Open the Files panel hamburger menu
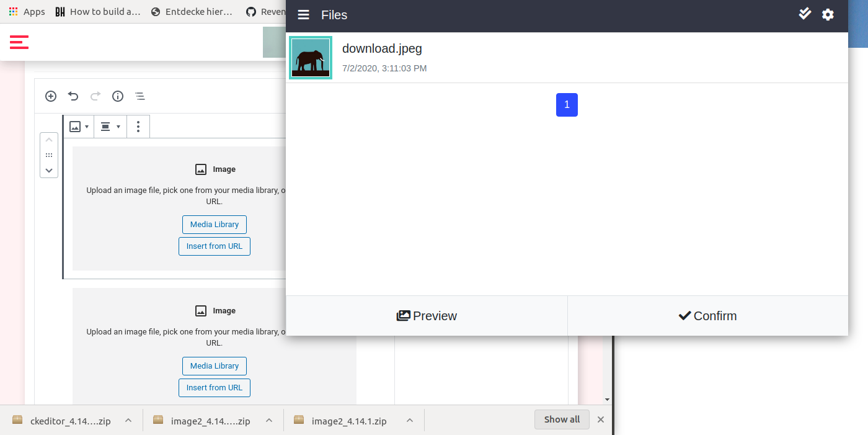Screen dimensions: 868x435 coord(303,15)
